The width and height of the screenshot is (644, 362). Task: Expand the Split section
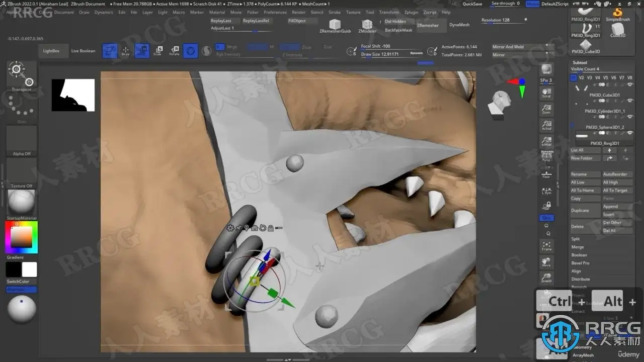[576, 239]
